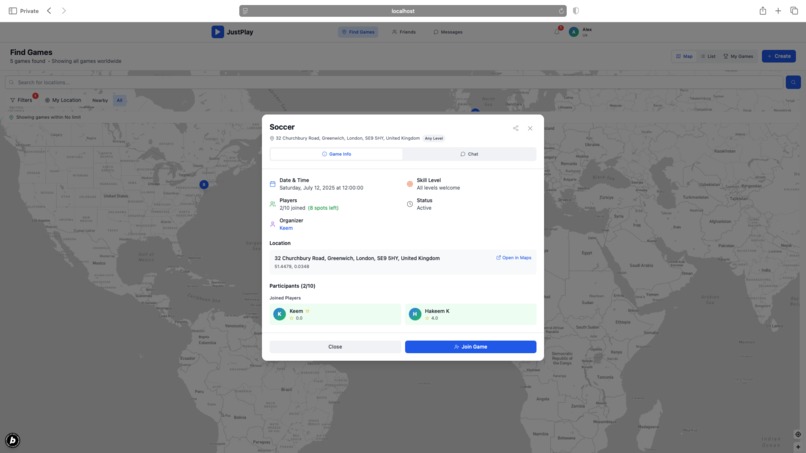Share the Soccer game via share icon
Viewport: 806px width, 453px height.
tap(515, 128)
